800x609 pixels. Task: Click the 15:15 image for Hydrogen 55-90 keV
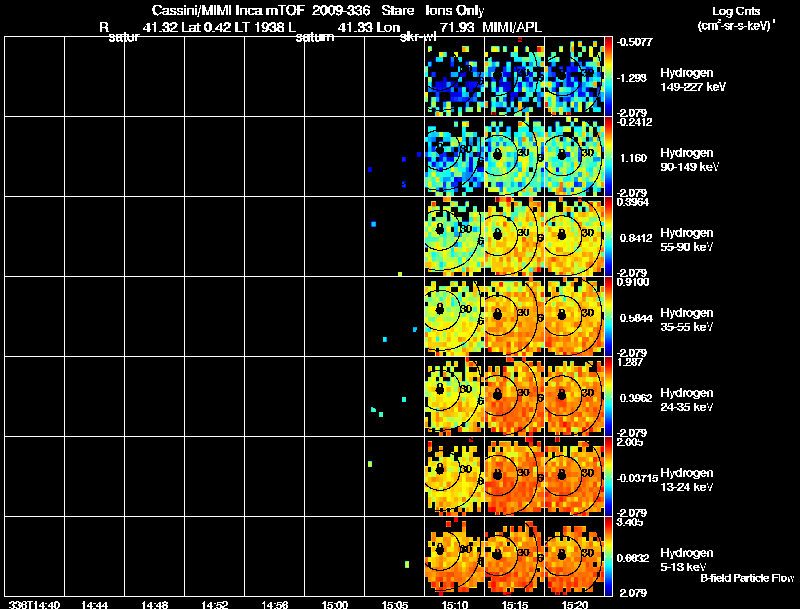tap(514, 237)
